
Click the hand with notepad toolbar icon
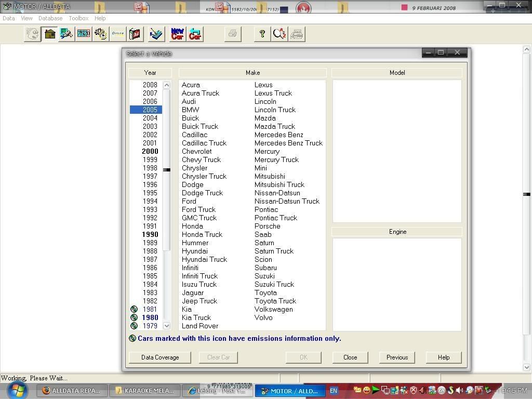tap(156, 34)
